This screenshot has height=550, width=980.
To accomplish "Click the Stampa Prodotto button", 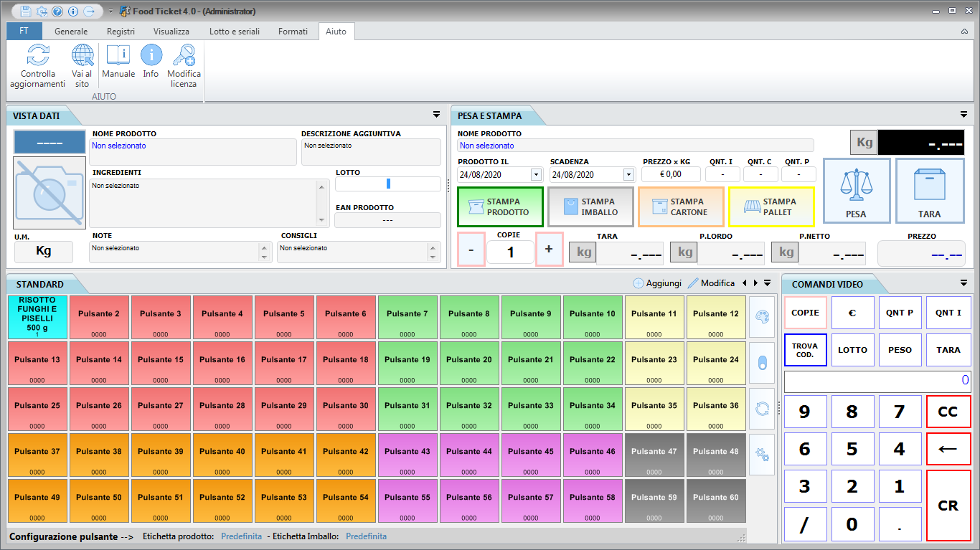I will pos(500,207).
